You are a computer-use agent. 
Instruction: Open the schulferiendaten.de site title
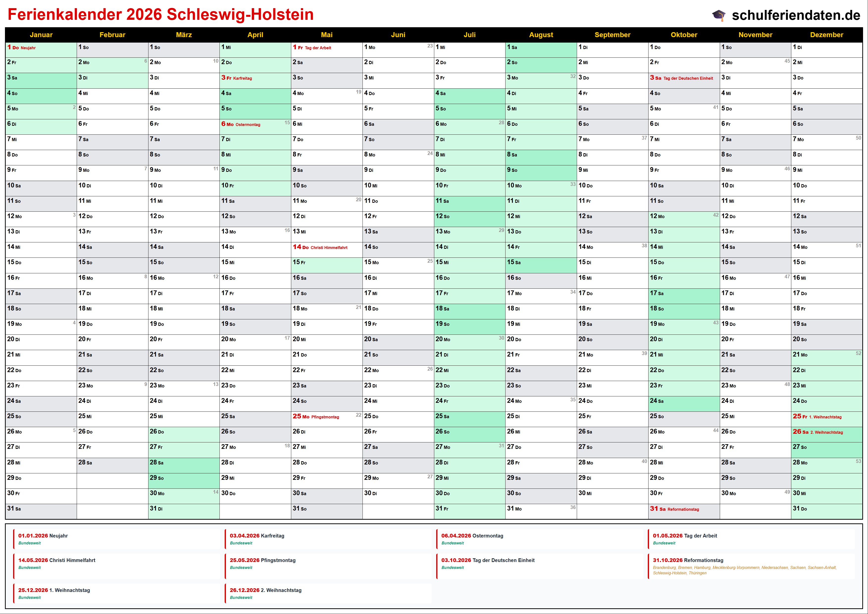[x=796, y=15]
